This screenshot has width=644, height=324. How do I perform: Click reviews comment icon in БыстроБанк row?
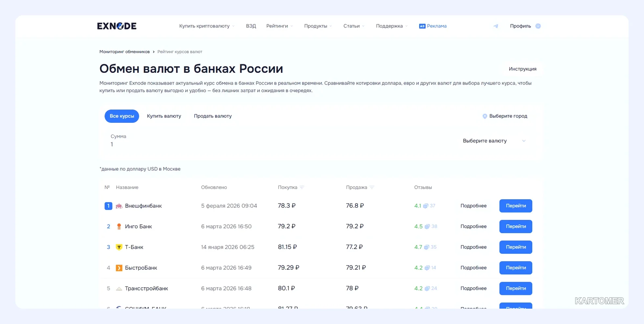pos(427,268)
